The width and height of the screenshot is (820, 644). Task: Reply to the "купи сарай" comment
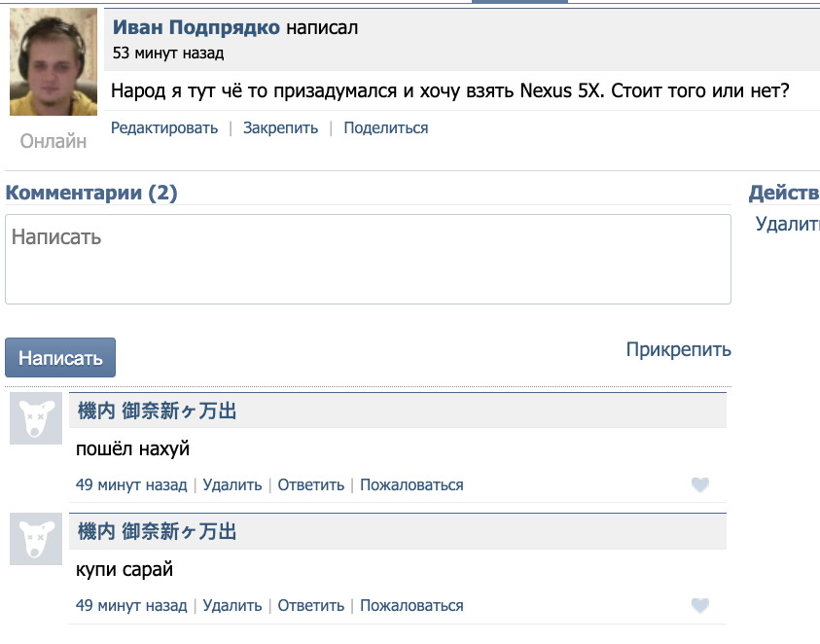311,605
